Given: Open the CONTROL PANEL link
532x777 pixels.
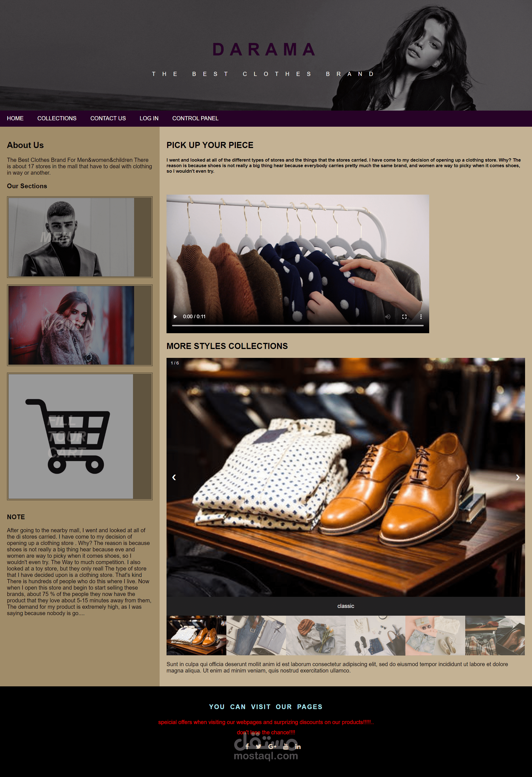Looking at the screenshot, I should (x=195, y=118).
